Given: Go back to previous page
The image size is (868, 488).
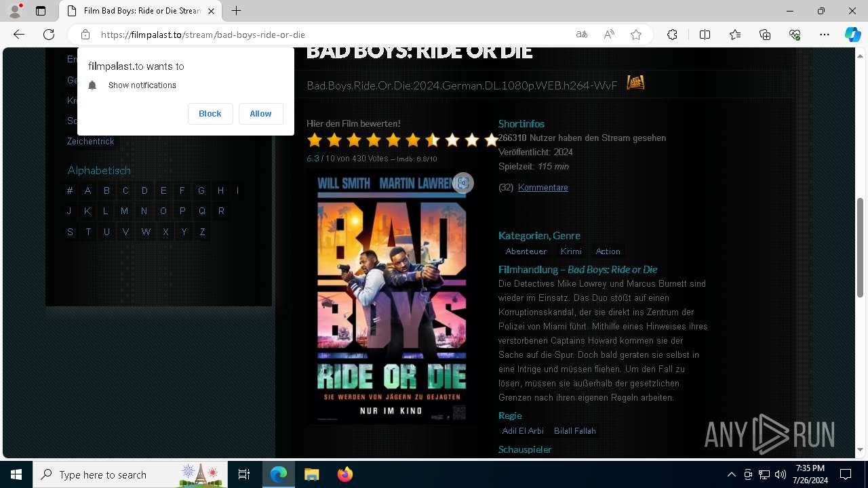Looking at the screenshot, I should [19, 35].
